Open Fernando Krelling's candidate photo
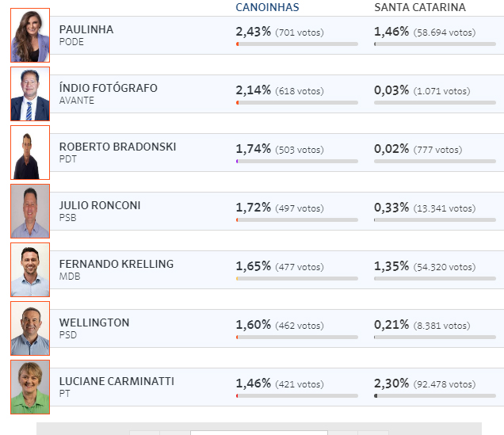Viewport: 504px width, 435px height. tap(30, 270)
